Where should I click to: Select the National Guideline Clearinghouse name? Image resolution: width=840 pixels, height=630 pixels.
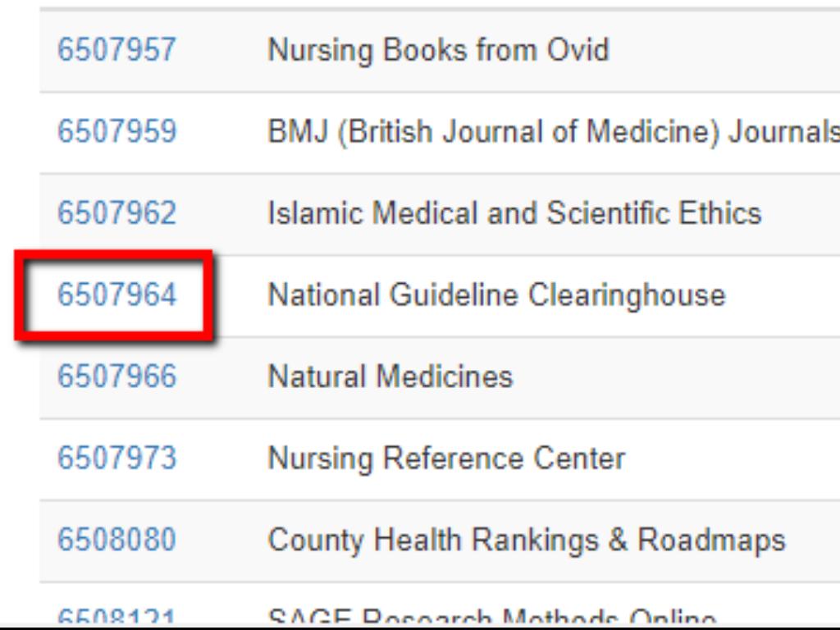[496, 295]
